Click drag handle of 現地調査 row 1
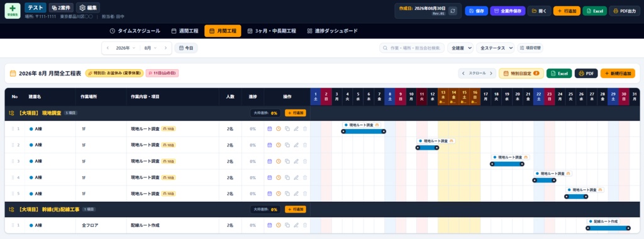This screenshot has width=644, height=239. point(13,128)
